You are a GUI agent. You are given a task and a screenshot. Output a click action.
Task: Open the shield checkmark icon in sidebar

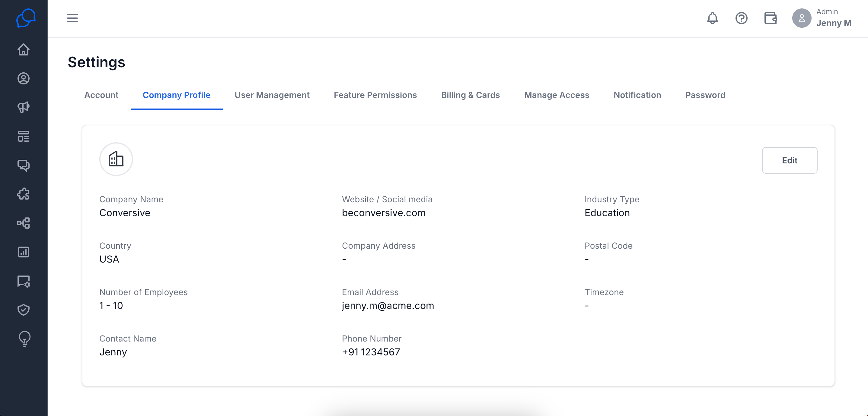click(24, 310)
